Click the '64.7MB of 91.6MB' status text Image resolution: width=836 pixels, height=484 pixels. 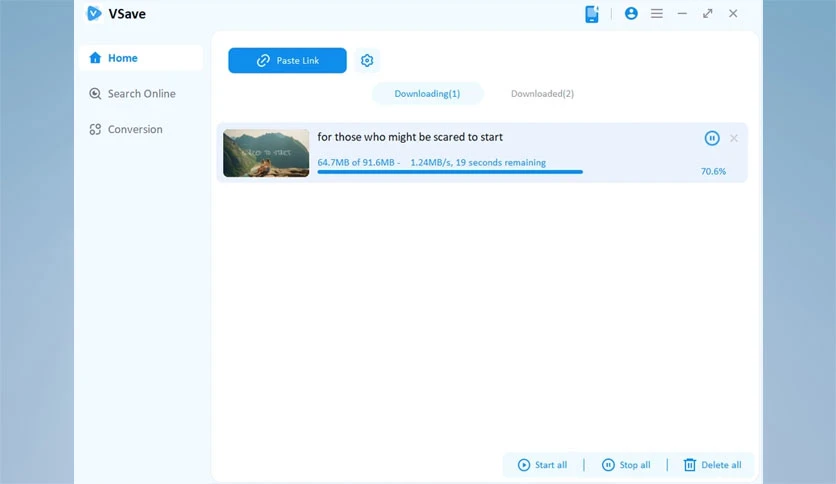356,163
